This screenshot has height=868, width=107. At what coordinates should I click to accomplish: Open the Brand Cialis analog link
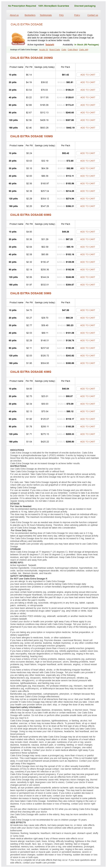[x=55, y=49]
